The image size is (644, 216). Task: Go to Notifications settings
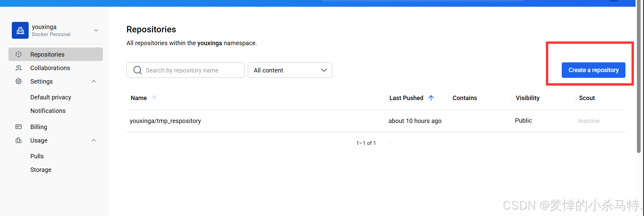click(48, 111)
